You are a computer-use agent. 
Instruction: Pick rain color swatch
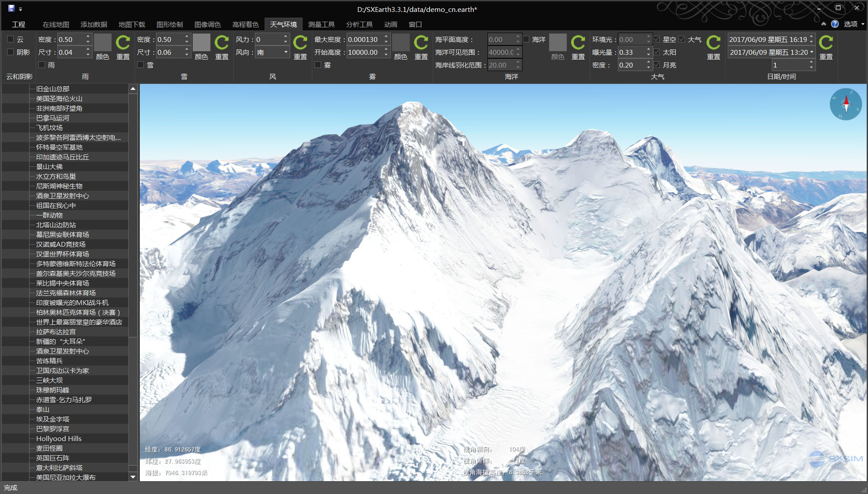pyautogui.click(x=103, y=43)
